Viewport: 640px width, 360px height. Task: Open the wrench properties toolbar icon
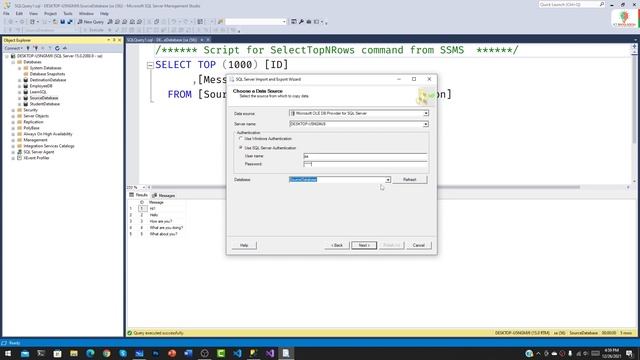click(302, 22)
